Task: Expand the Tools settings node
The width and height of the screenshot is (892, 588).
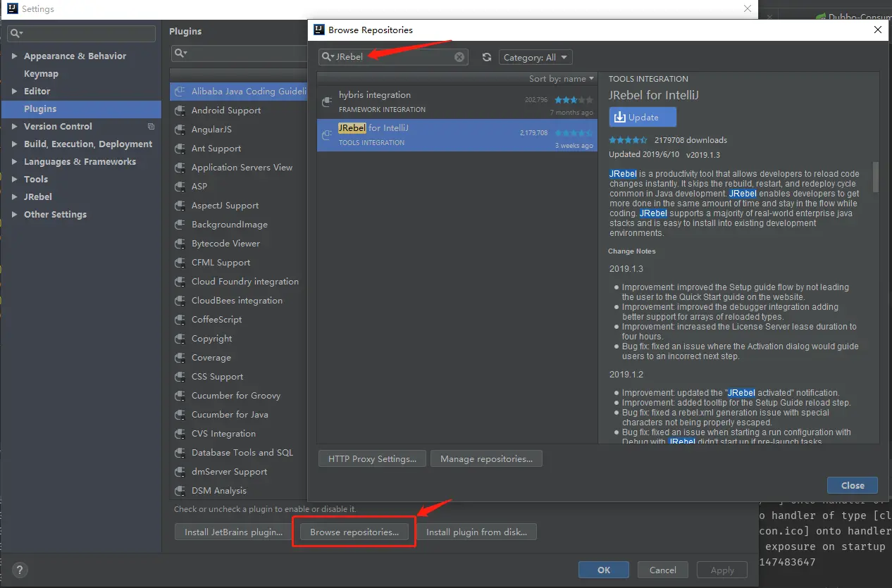Action: 15,180
